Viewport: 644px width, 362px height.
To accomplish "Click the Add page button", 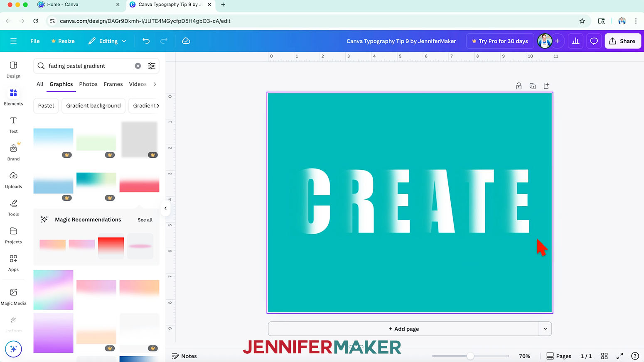I will pyautogui.click(x=403, y=329).
